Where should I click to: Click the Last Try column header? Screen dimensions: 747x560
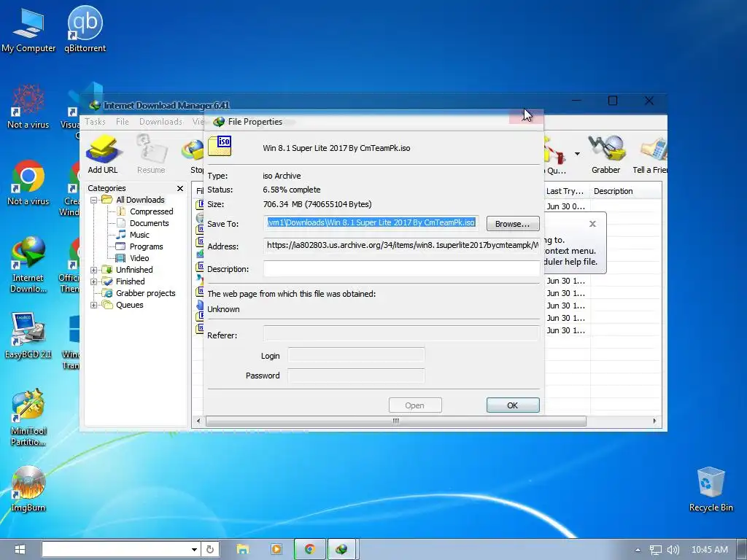click(566, 192)
